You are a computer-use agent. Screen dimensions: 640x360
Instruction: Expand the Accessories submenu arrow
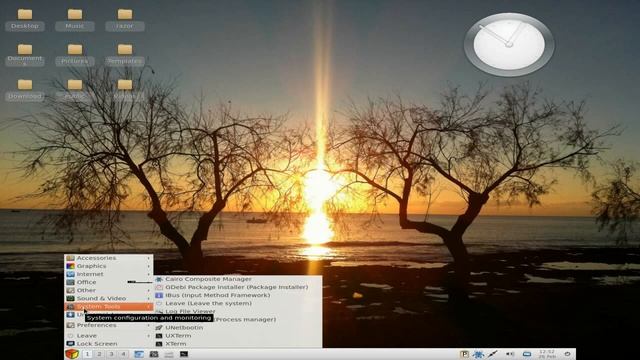(149, 258)
